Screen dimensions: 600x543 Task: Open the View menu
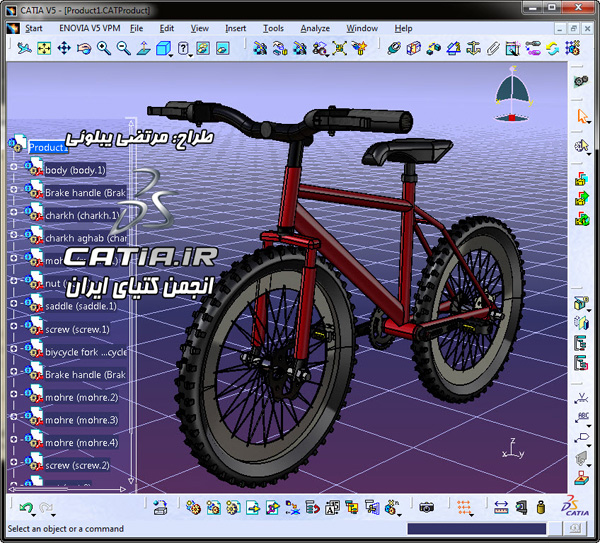(200, 28)
